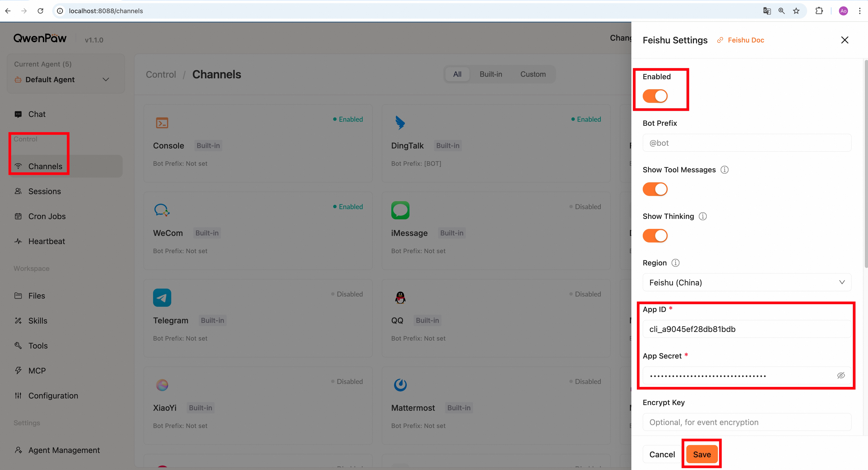868x470 pixels.
Task: Click the Show Tool Messages info icon
Action: pos(724,170)
